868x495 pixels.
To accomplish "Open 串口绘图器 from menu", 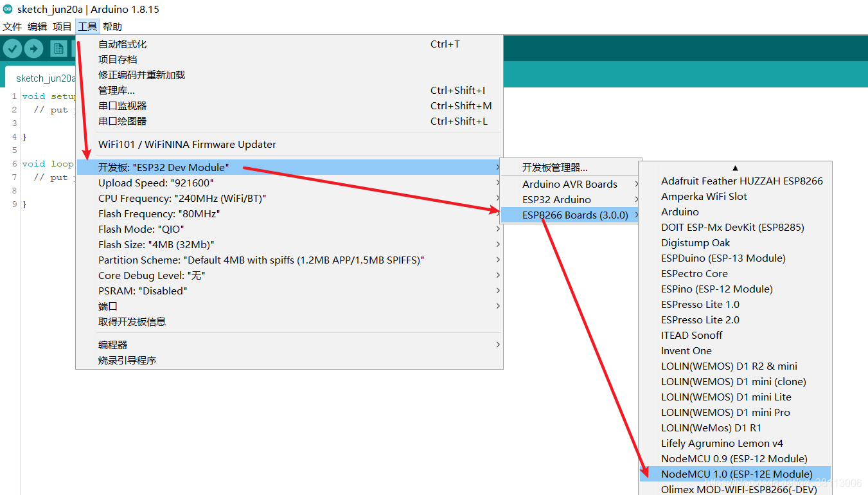I will coord(289,122).
